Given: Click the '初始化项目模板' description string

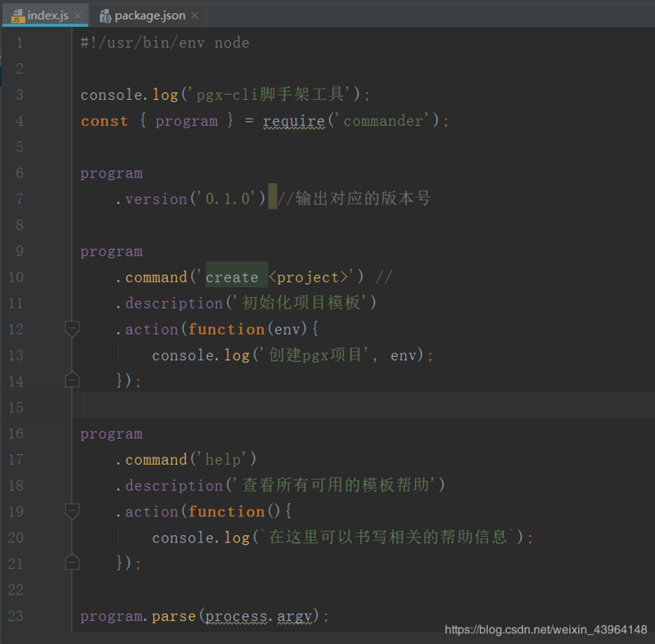Looking at the screenshot, I should [301, 303].
